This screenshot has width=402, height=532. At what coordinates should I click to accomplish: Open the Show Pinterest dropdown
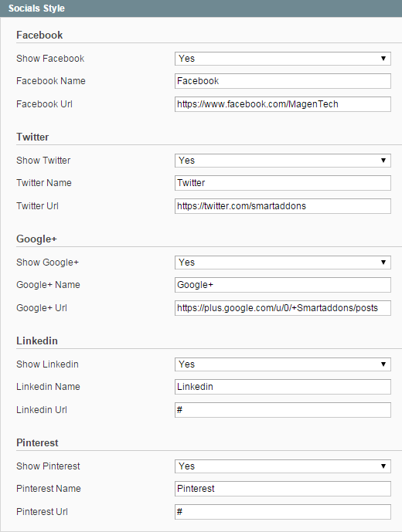(283, 466)
